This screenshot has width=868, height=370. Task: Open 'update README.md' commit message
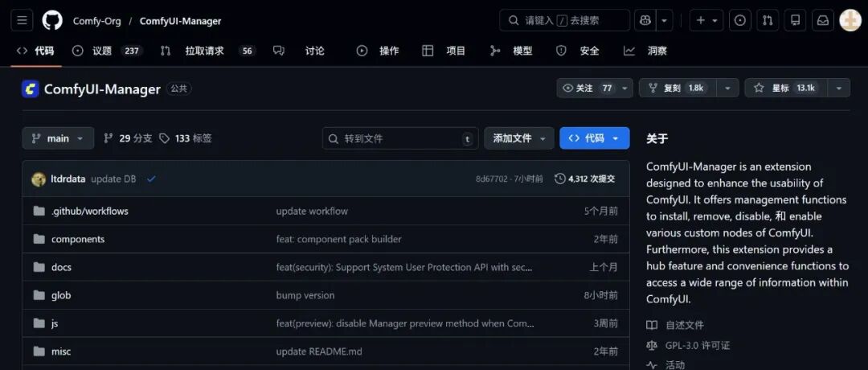point(319,351)
